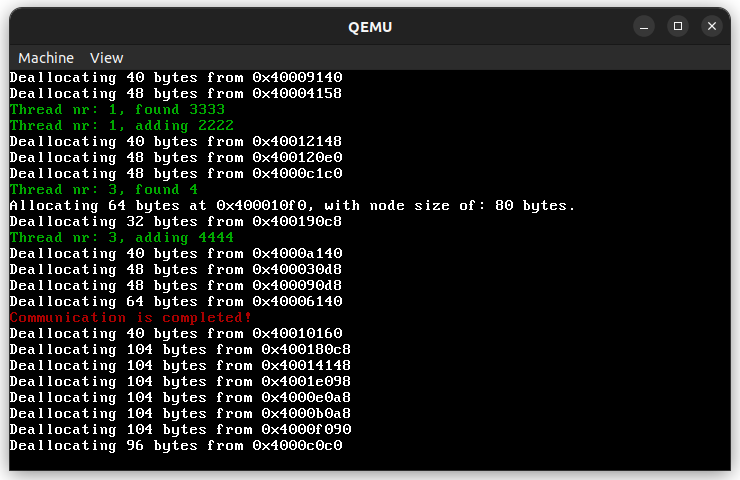Click line 'Deallocating 104 bytes from 0x4000f090'

tap(180, 430)
